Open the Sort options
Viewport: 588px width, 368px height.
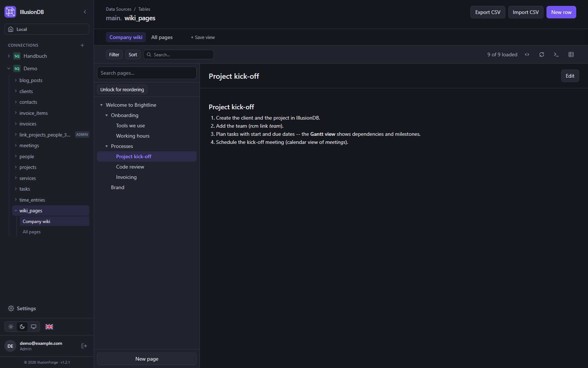pyautogui.click(x=133, y=54)
